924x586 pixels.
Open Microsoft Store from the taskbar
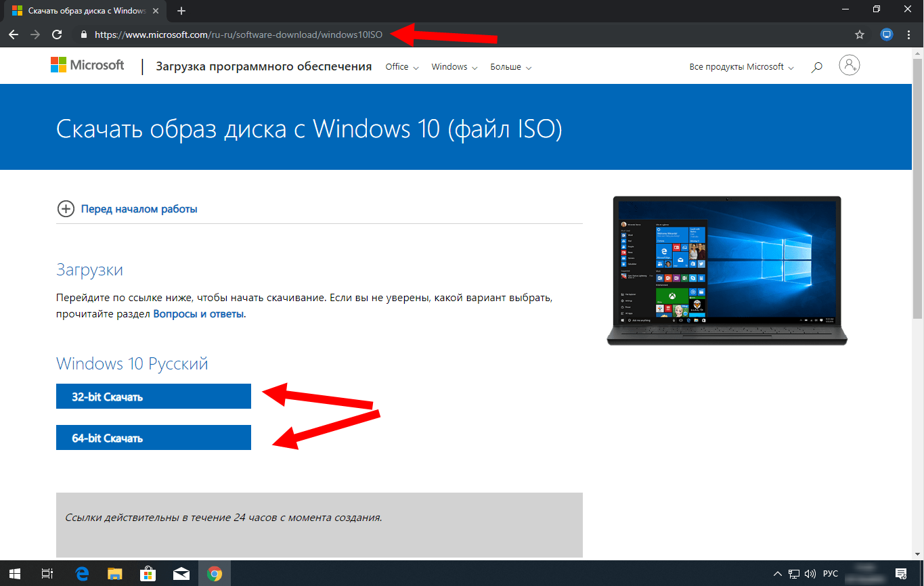148,574
